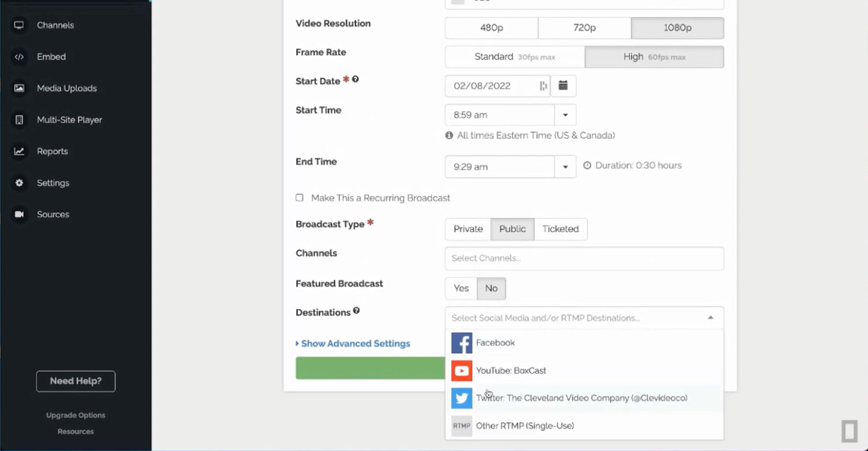Set Featured Broadcast to Yes
Screen dimensions: 868x451
point(461,288)
